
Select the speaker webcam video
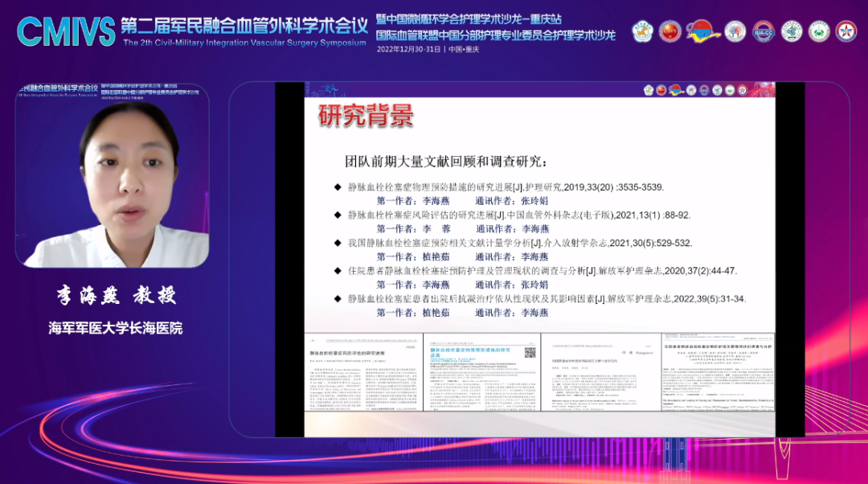coord(113,175)
